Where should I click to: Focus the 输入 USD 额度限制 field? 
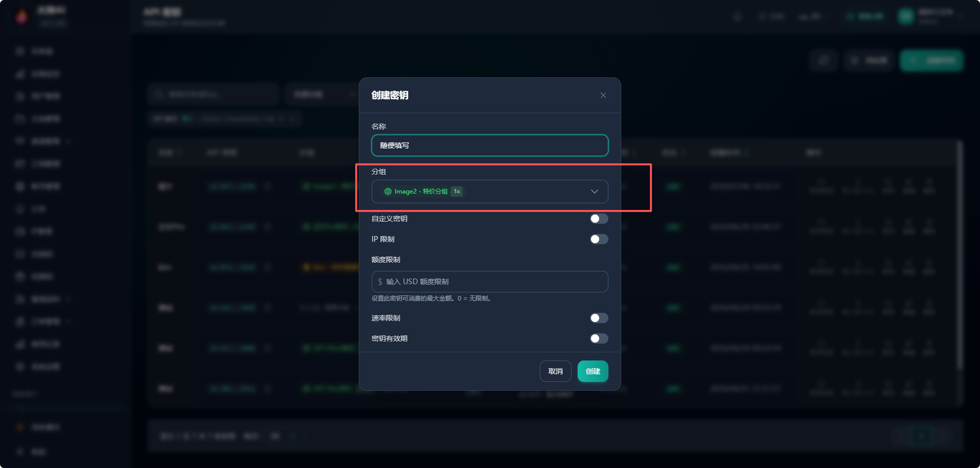click(x=490, y=282)
